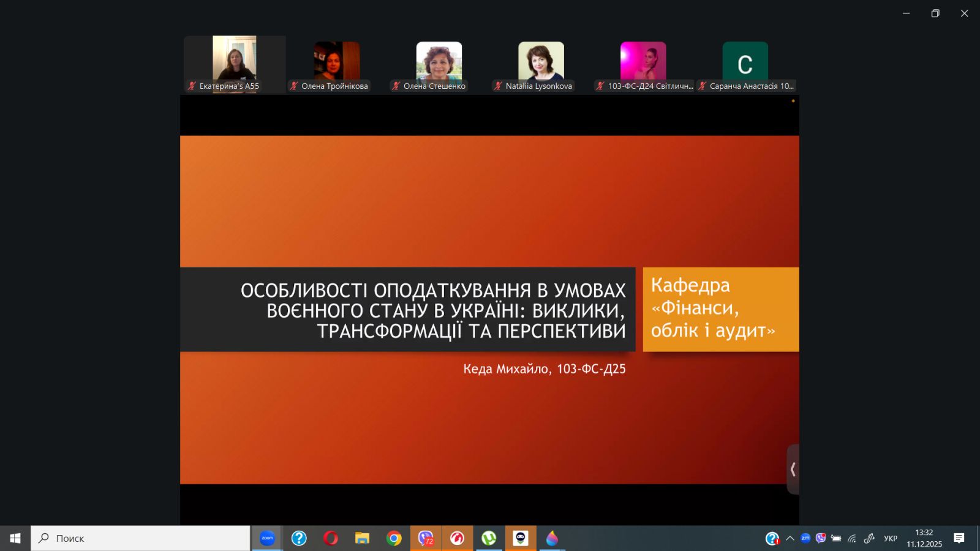Click the battery status icon in the tray

836,539
